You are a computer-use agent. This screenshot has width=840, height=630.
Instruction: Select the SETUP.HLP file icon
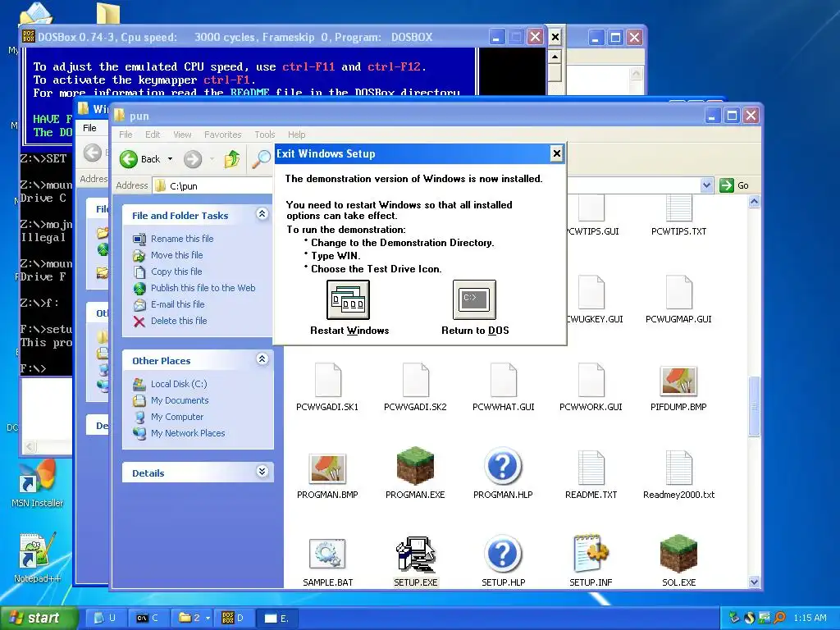click(x=503, y=554)
